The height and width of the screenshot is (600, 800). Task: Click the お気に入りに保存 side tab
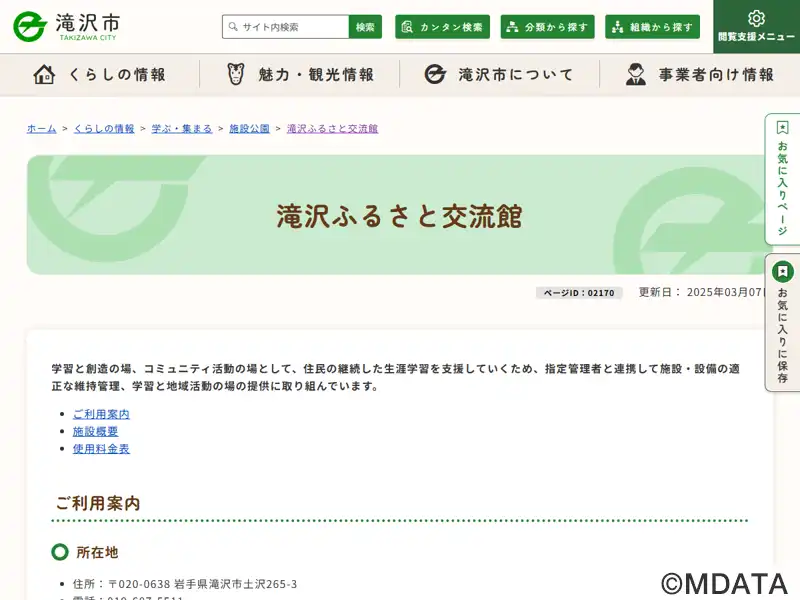(x=782, y=322)
